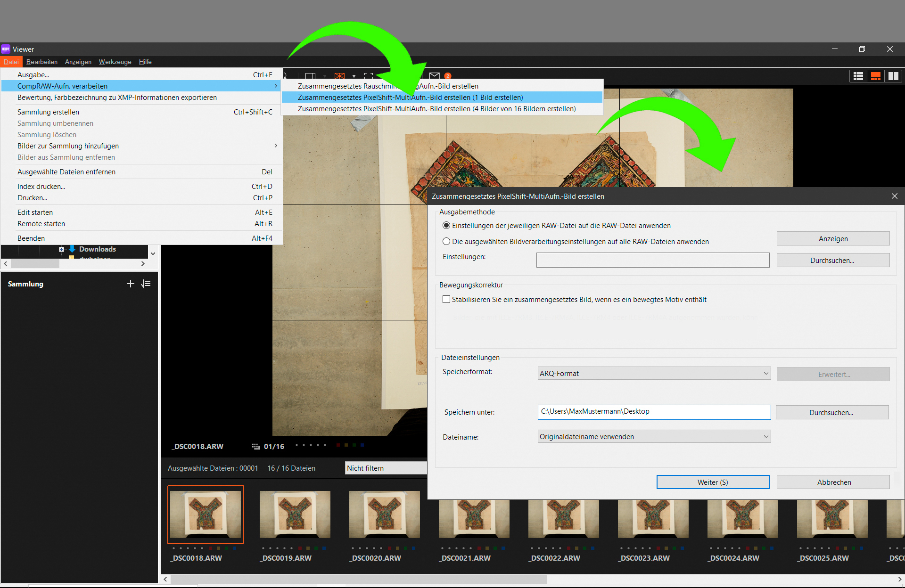Open the dropdown arrow beside the grid-lines icon
This screenshot has width=905, height=588.
354,76
